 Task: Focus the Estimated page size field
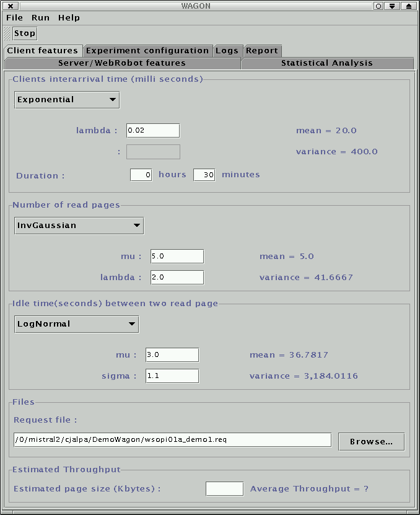click(224, 489)
